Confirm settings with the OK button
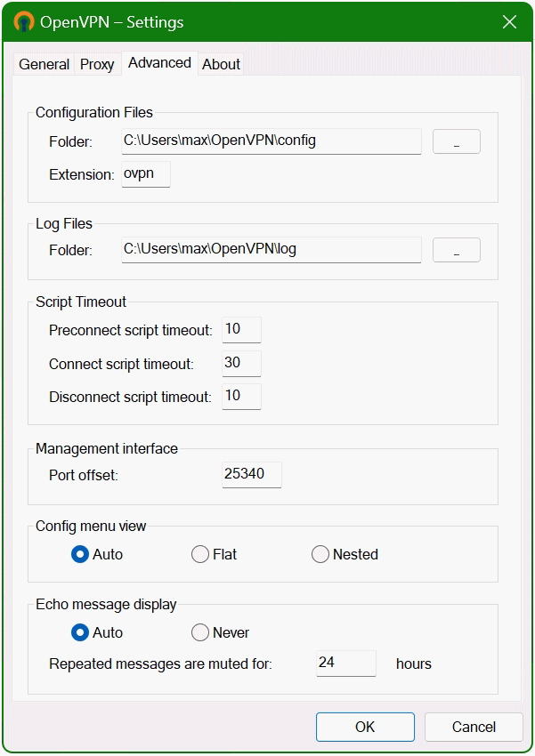This screenshot has width=535, height=756. tap(365, 727)
